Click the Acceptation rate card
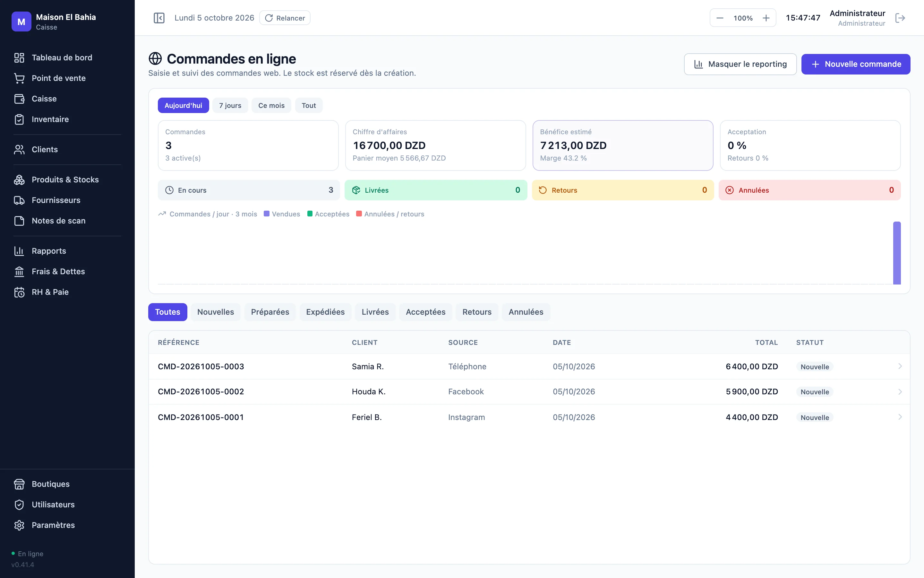This screenshot has height=578, width=924. click(x=810, y=145)
